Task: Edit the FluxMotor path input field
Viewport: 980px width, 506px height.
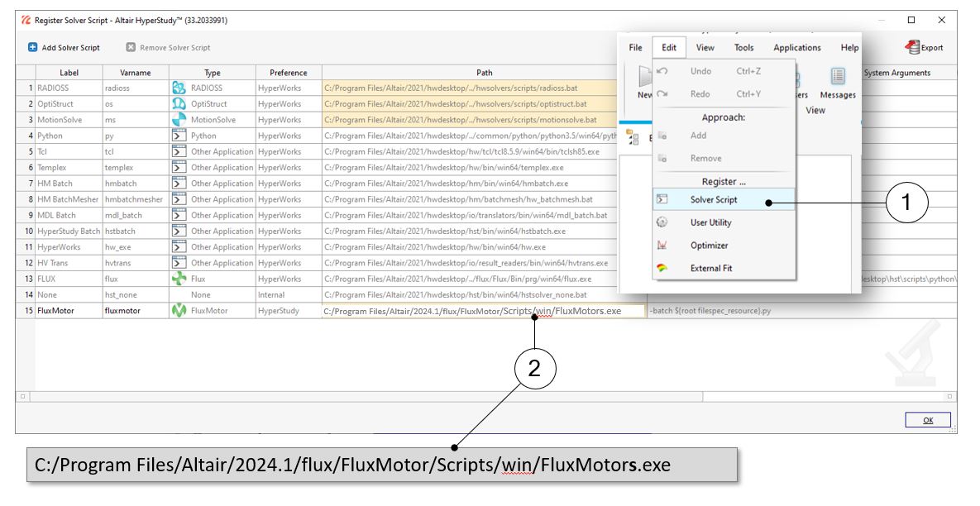Action: point(483,312)
